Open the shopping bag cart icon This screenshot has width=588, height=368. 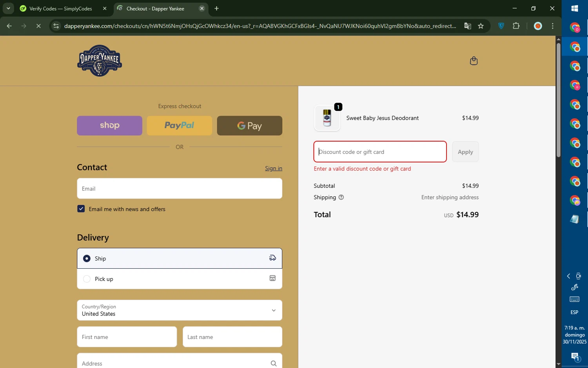(474, 61)
